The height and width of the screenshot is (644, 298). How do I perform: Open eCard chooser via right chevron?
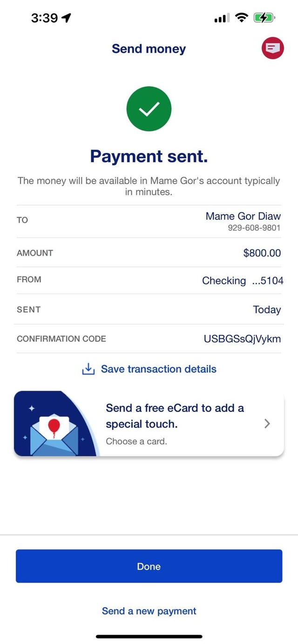267,424
